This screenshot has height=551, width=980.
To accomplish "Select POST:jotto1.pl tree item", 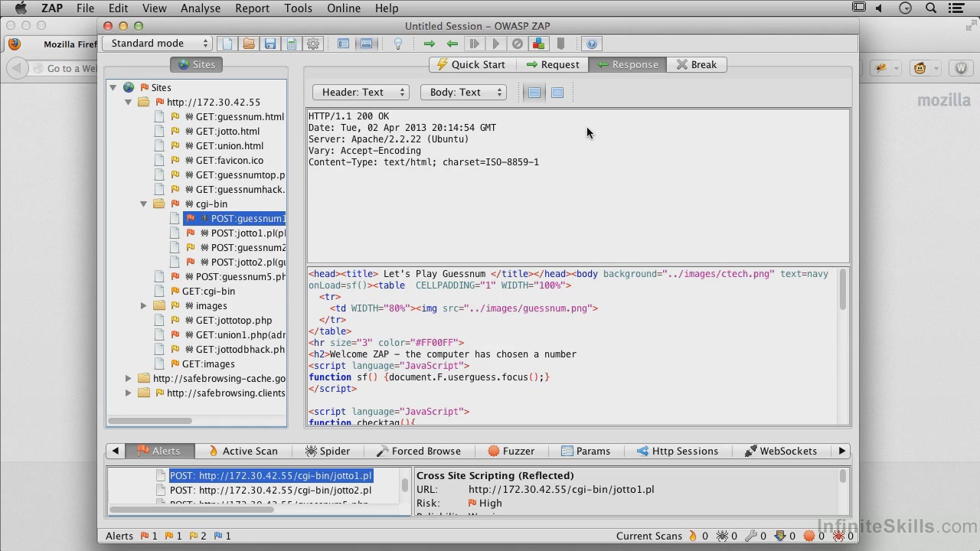I will tap(248, 233).
